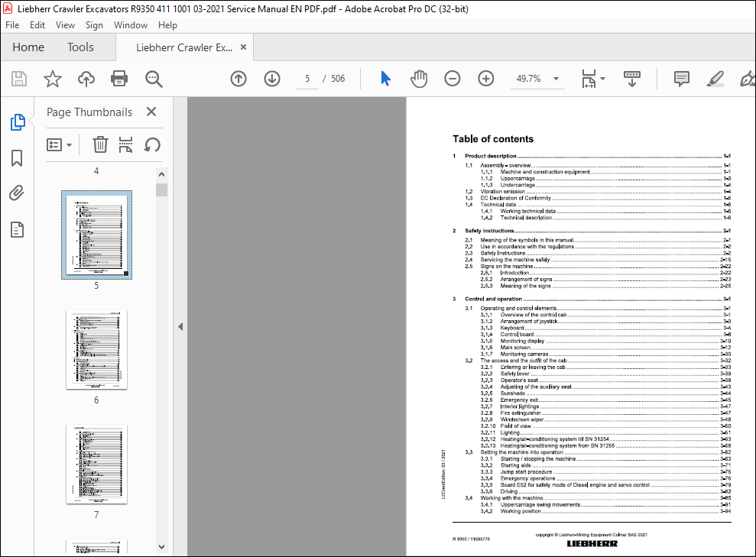
Task: Open the Edit menu
Action: (x=37, y=25)
